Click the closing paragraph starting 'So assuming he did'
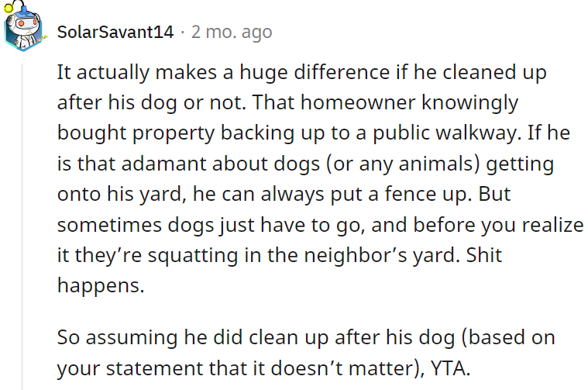 (x=306, y=353)
